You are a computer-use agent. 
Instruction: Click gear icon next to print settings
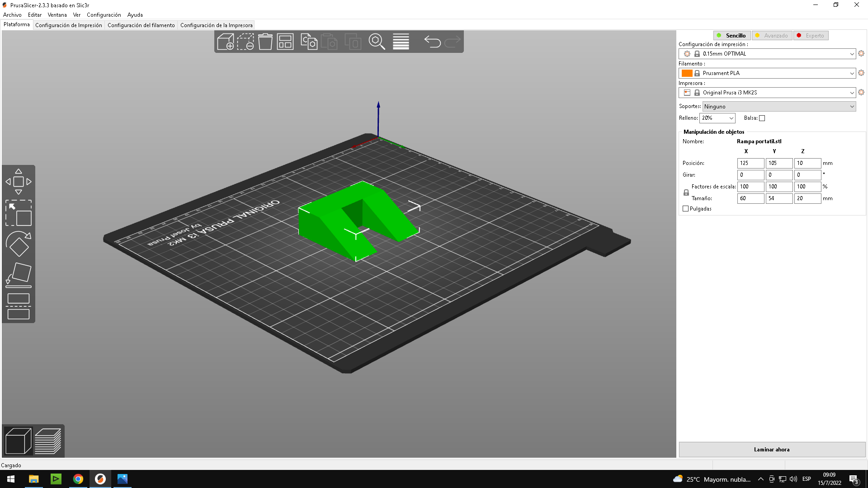(x=861, y=53)
